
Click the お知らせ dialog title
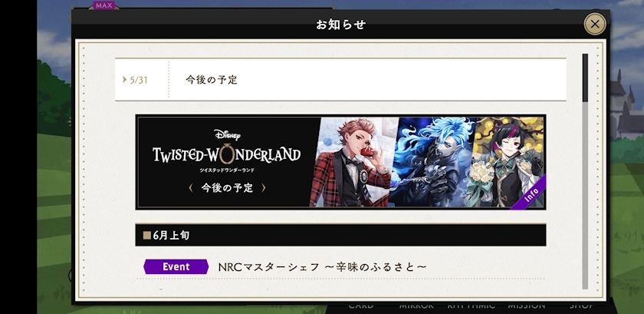(x=340, y=25)
